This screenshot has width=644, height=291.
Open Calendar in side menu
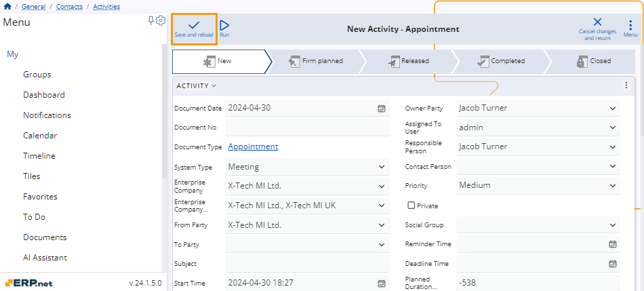40,136
